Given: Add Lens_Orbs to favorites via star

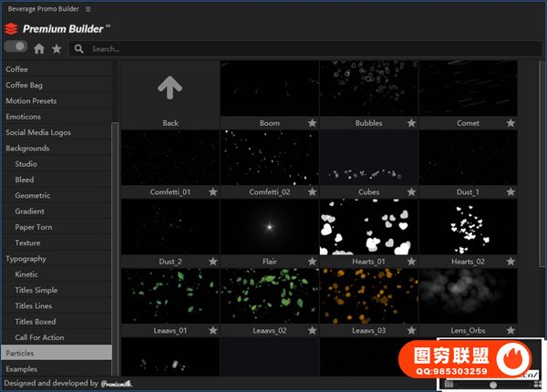Looking at the screenshot, I should pyautogui.click(x=511, y=331).
